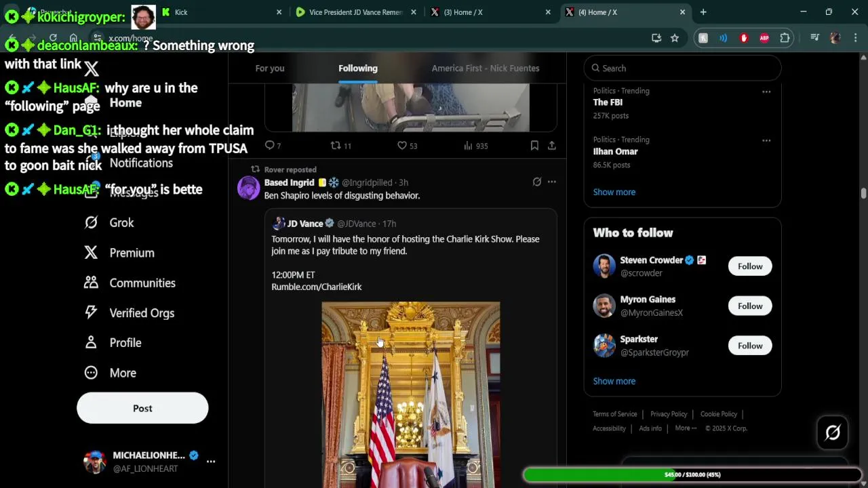This screenshot has width=868, height=488.
Task: Open the Terms of Service link
Action: 615,414
